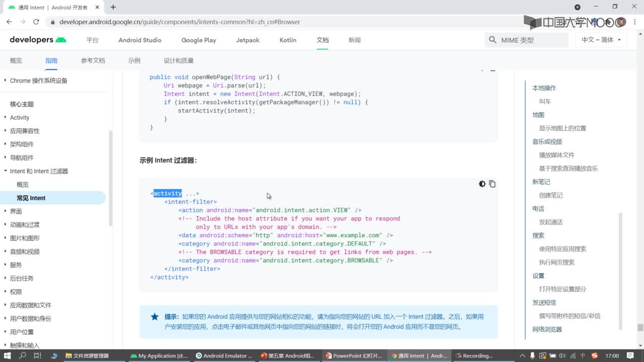Jump to 播放媒体文件 in page contents
This screenshot has width=644, height=362.
click(556, 155)
